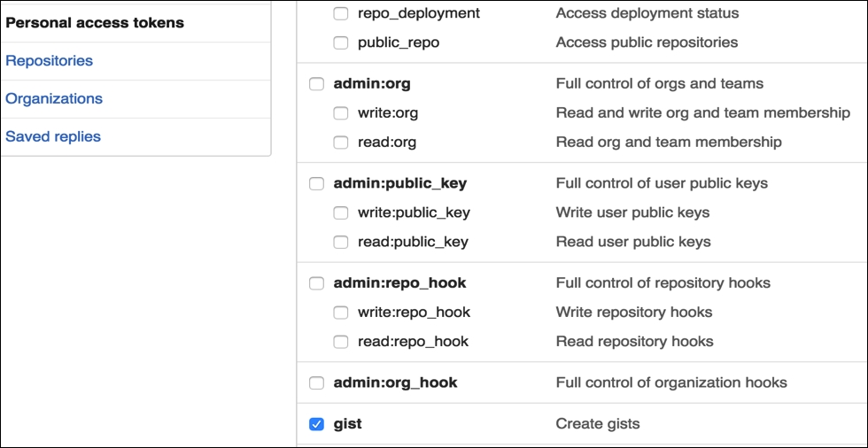Open Personal access tokens settings page

pyautogui.click(x=95, y=23)
